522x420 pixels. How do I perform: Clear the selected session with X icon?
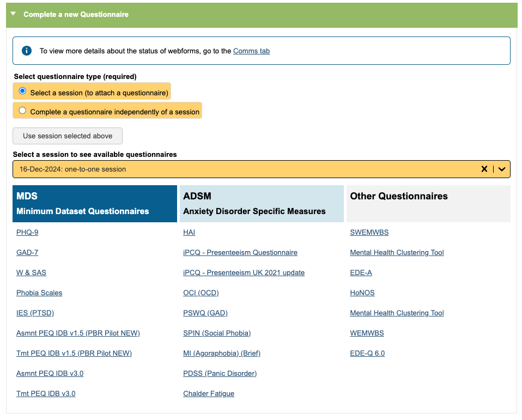coord(484,169)
